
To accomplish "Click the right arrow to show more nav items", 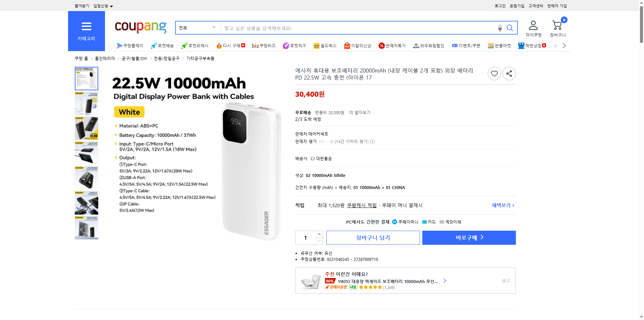I will (565, 46).
